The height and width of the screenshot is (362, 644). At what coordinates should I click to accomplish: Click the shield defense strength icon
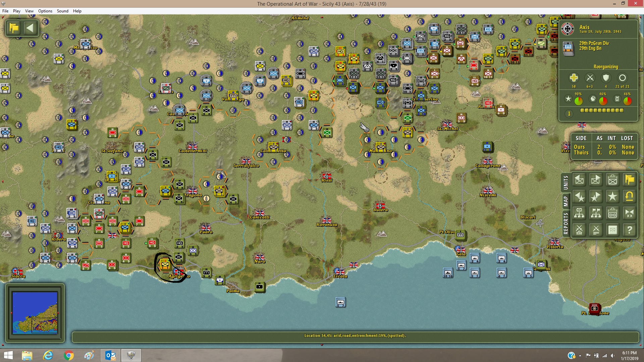tap(606, 78)
